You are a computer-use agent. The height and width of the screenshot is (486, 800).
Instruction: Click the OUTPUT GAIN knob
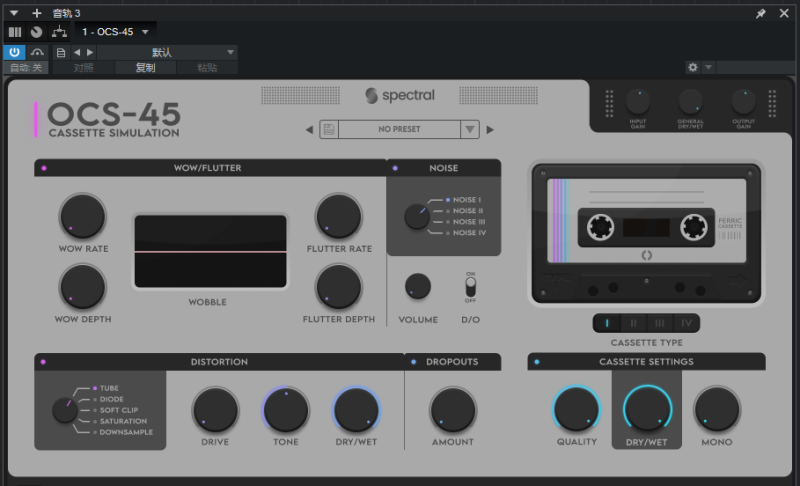coord(743,101)
